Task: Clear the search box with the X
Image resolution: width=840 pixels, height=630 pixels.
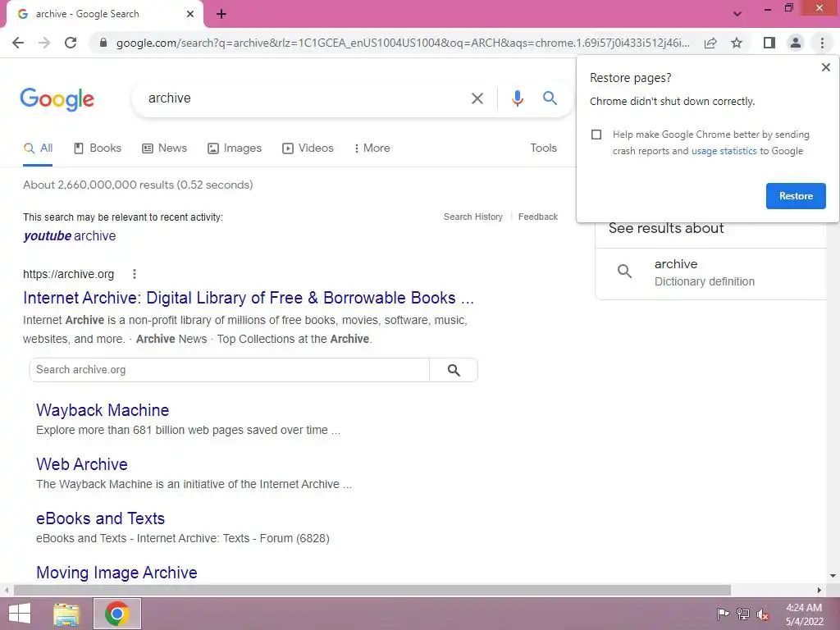Action: pos(477,98)
